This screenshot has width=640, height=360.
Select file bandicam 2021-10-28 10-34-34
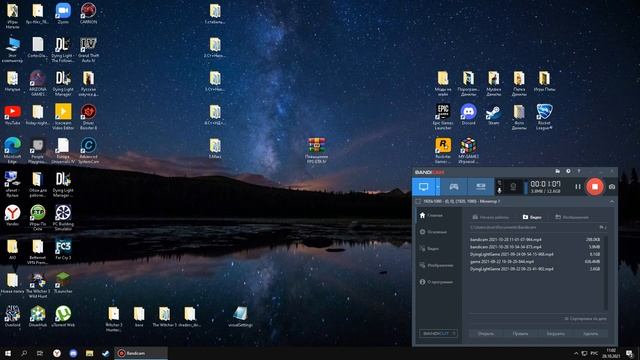[535, 247]
